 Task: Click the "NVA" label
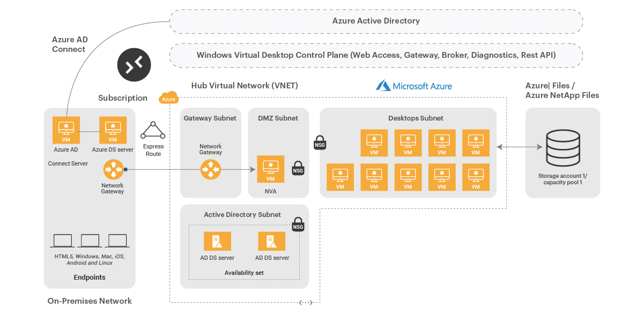pyautogui.click(x=270, y=191)
